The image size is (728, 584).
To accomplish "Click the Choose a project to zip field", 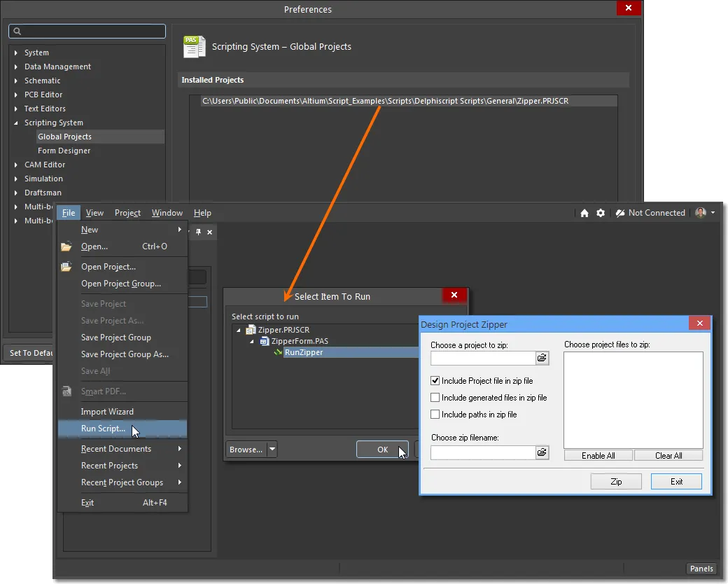I will tap(483, 358).
